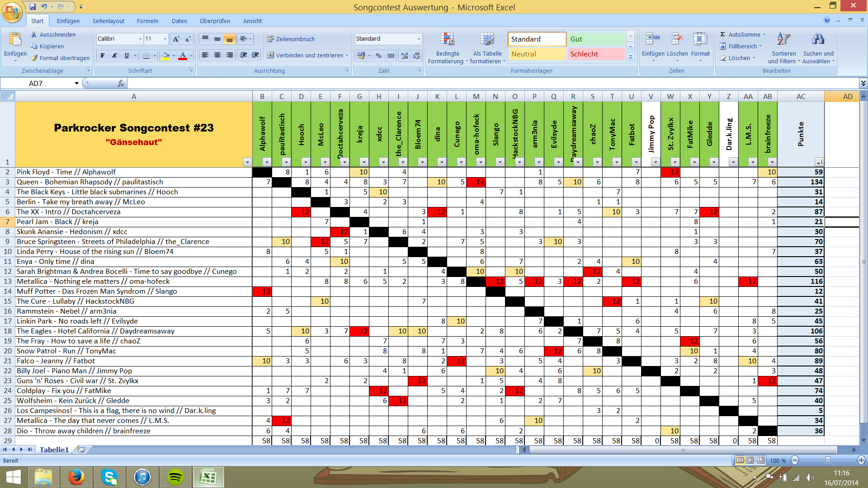Toggle bottom vertical alignment (highlighted)
868x488 pixels.
[230, 39]
